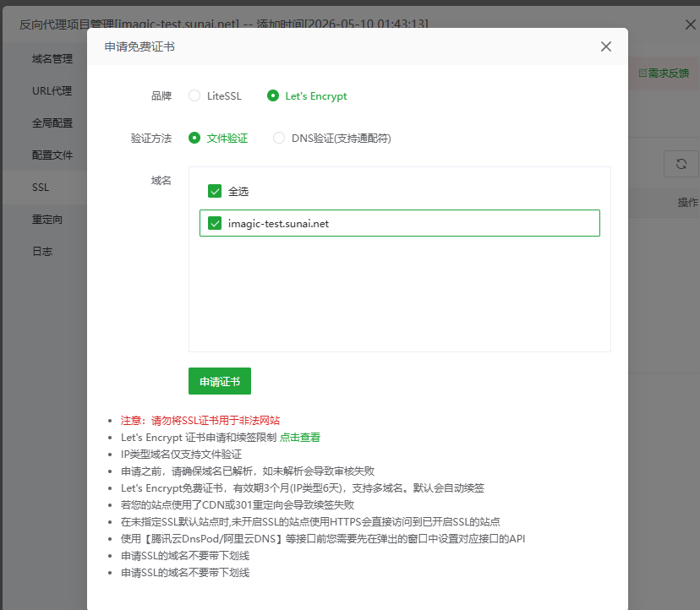Click the 需求反馈 feedback link
Screen dimensions: 700x610
(x=664, y=74)
